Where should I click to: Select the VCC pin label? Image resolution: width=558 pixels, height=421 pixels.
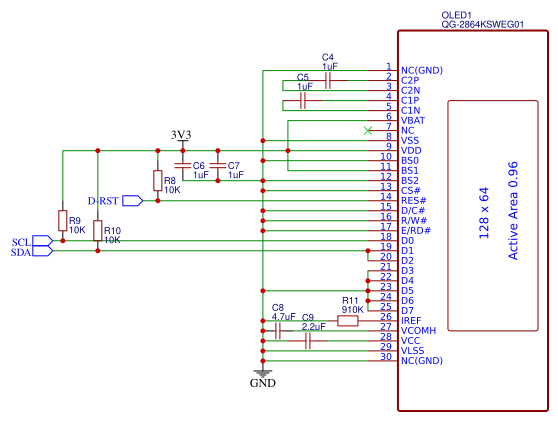coord(410,341)
